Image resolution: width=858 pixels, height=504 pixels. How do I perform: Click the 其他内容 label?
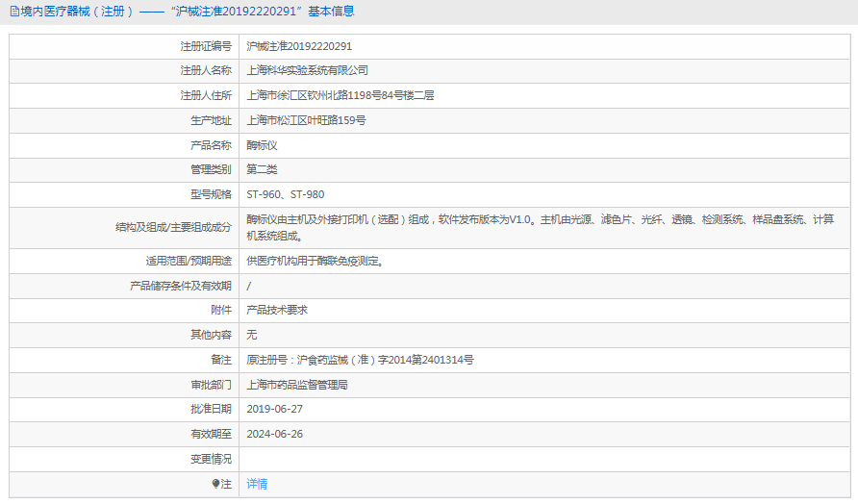pos(211,335)
